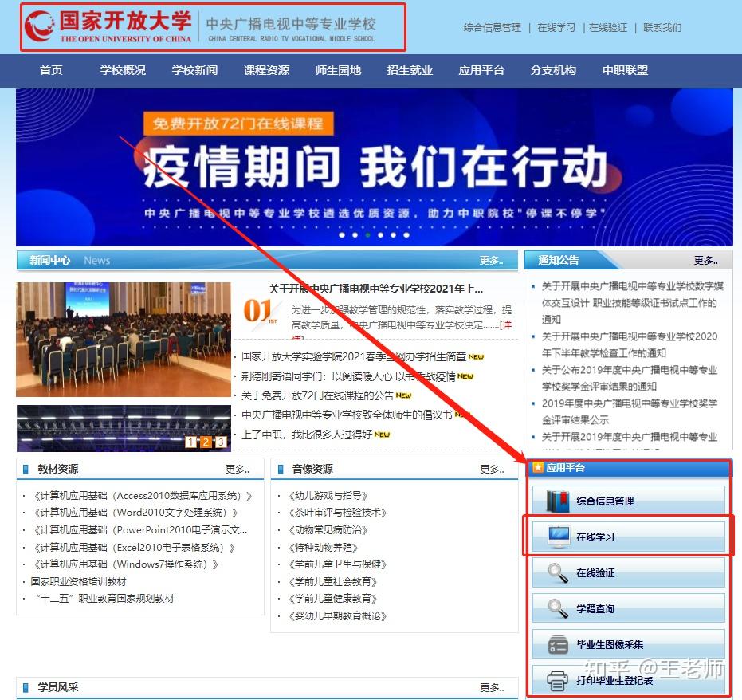Click the star icon beside 应用平台
This screenshot has width=742, height=700.
click(538, 468)
